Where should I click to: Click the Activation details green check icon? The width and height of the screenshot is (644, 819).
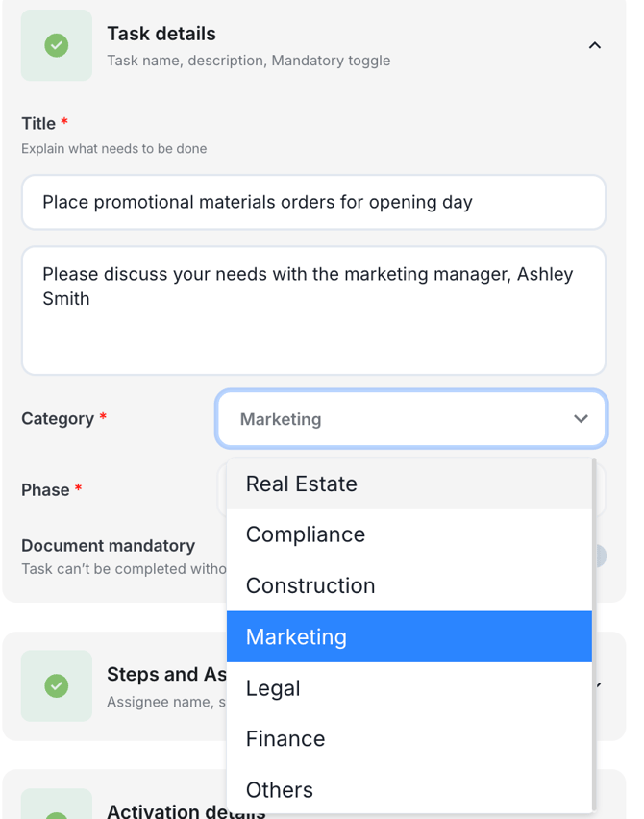pos(57,810)
